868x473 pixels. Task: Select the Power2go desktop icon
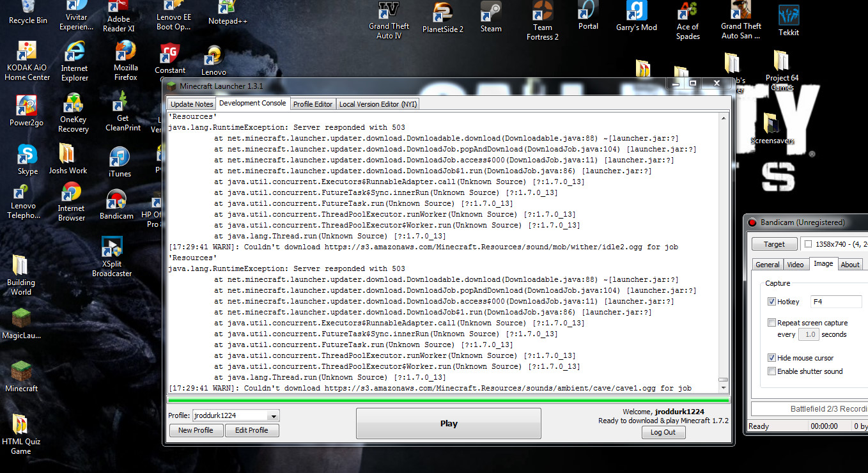coord(26,111)
